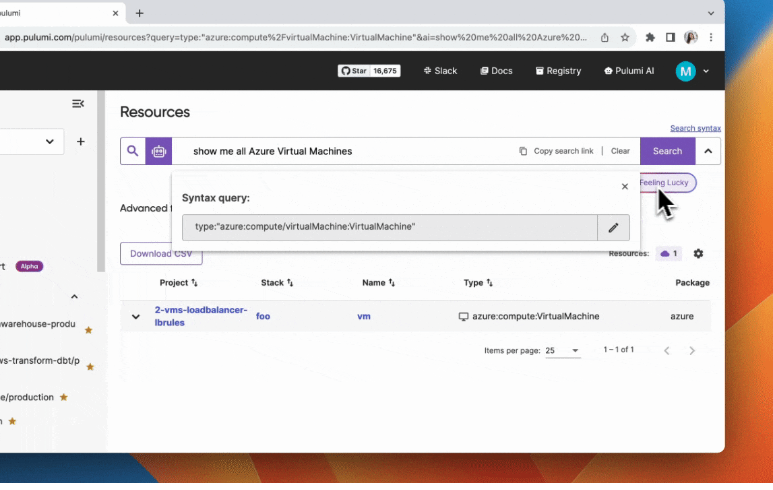This screenshot has width=773, height=490.
Task: Click the Clear search button
Action: (620, 151)
